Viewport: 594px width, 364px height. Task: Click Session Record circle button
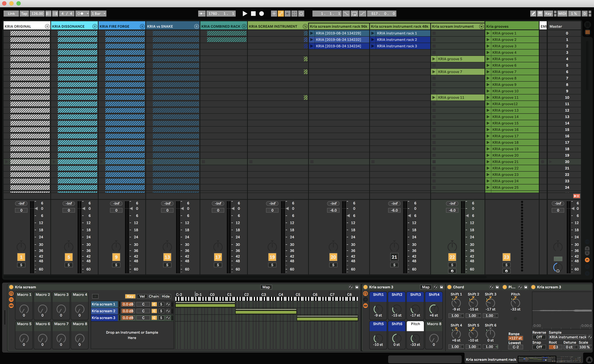click(x=301, y=14)
